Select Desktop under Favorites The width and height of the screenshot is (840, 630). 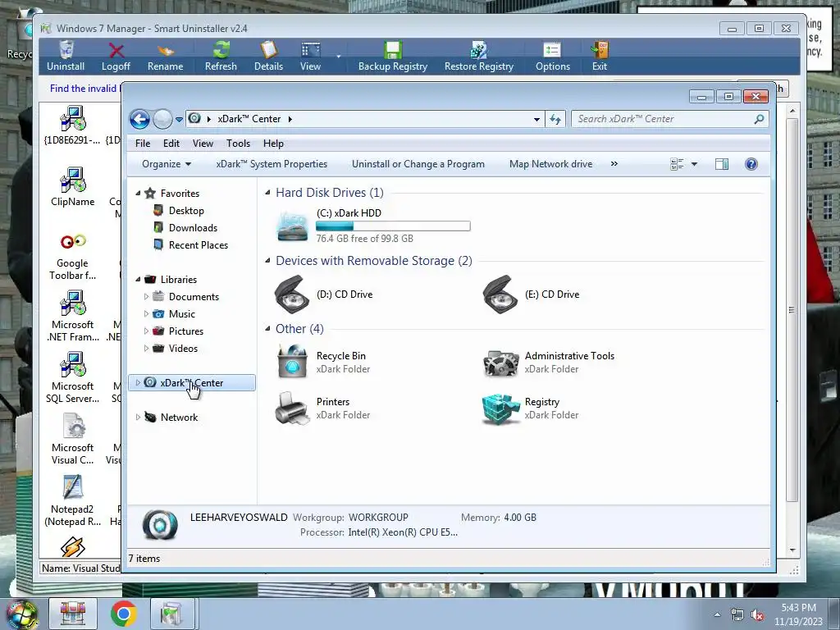coord(186,211)
